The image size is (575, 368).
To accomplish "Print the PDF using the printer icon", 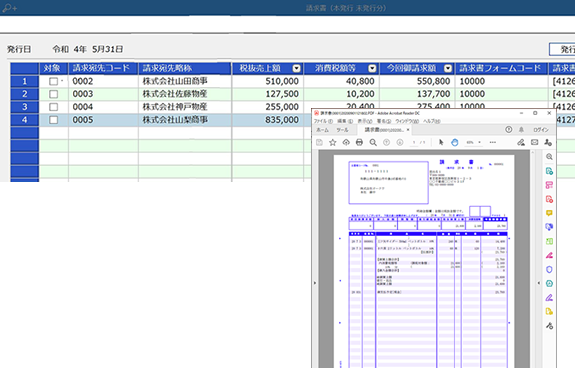I will pos(359,143).
